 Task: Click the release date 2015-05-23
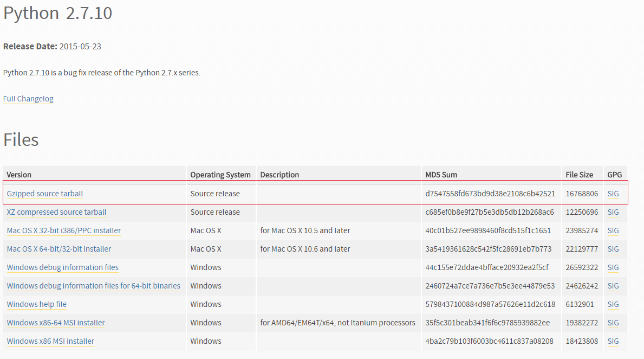tap(80, 47)
